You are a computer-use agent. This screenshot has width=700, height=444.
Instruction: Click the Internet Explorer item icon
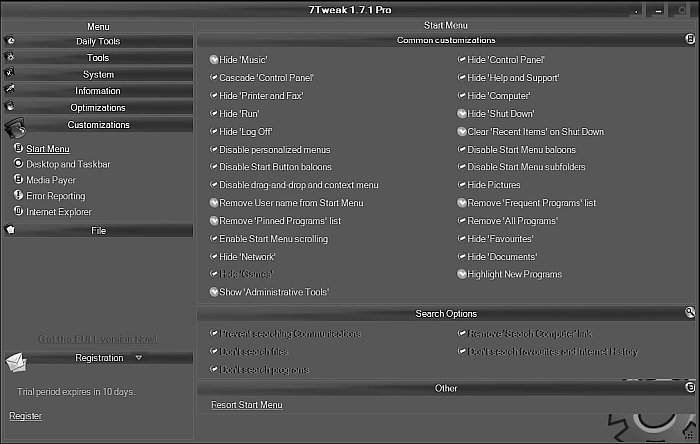[x=18, y=211]
